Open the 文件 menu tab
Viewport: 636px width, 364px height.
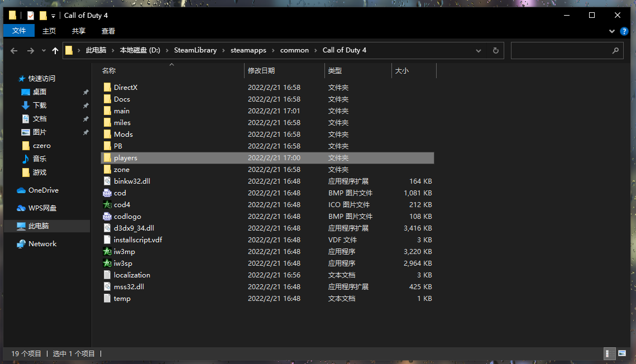[18, 31]
